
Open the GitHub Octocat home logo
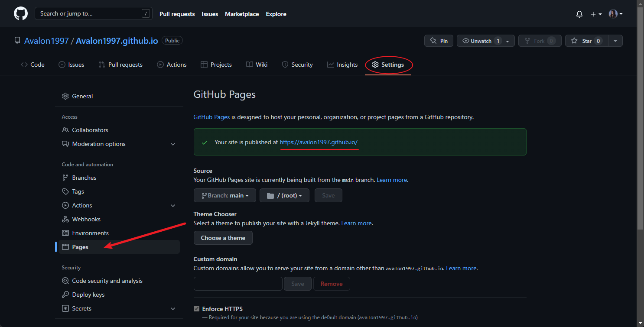coord(21,14)
